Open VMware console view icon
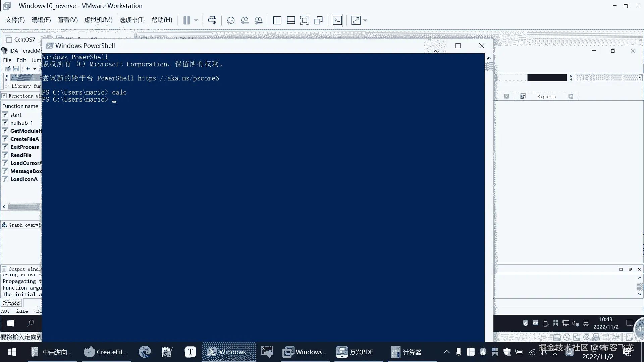 click(x=337, y=20)
